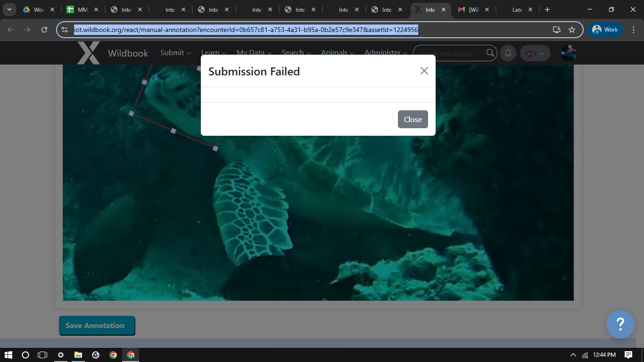Open the language flag dropdown
This screenshot has height=362, width=644.
point(535,53)
